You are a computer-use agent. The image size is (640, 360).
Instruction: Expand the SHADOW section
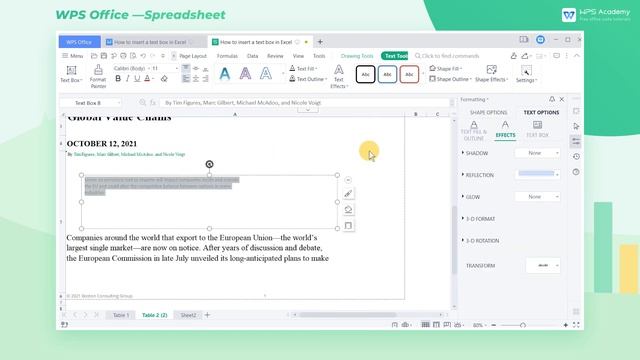point(475,153)
